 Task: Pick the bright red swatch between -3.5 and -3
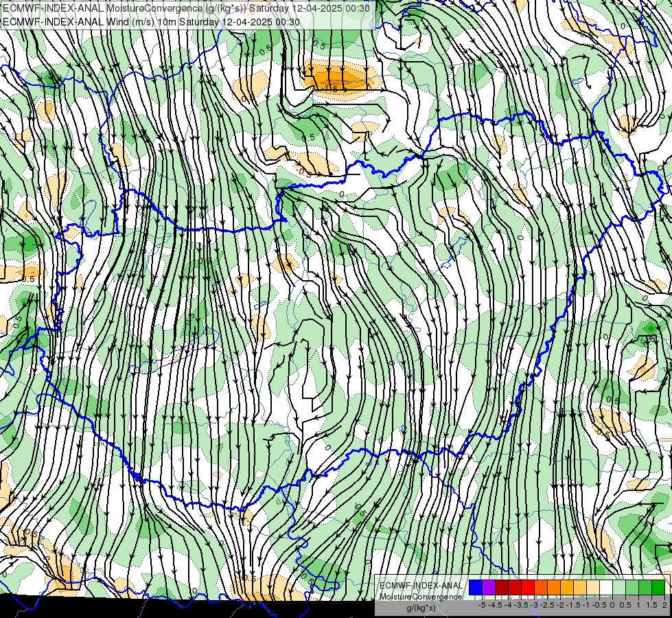pos(528,588)
